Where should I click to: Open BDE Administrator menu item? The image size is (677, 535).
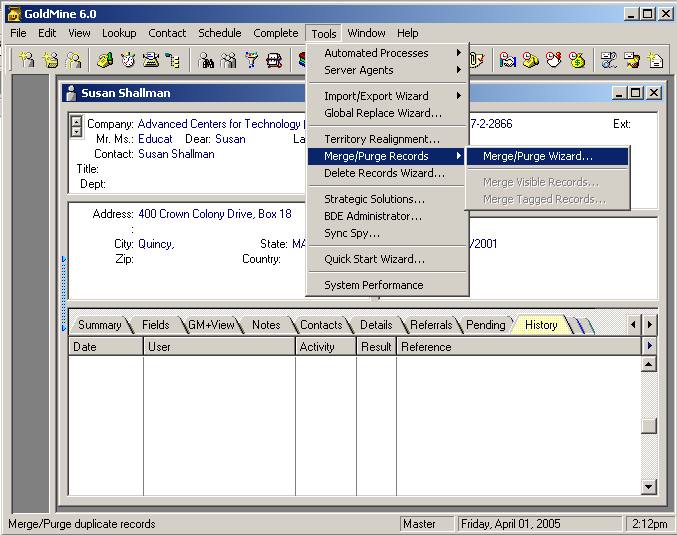pyautogui.click(x=388, y=216)
